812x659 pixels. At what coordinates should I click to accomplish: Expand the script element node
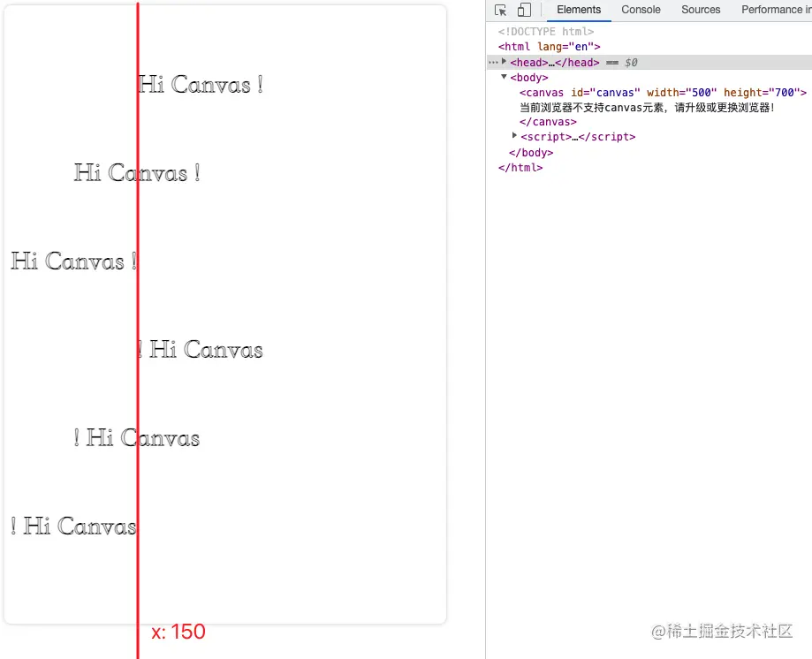[515, 136]
